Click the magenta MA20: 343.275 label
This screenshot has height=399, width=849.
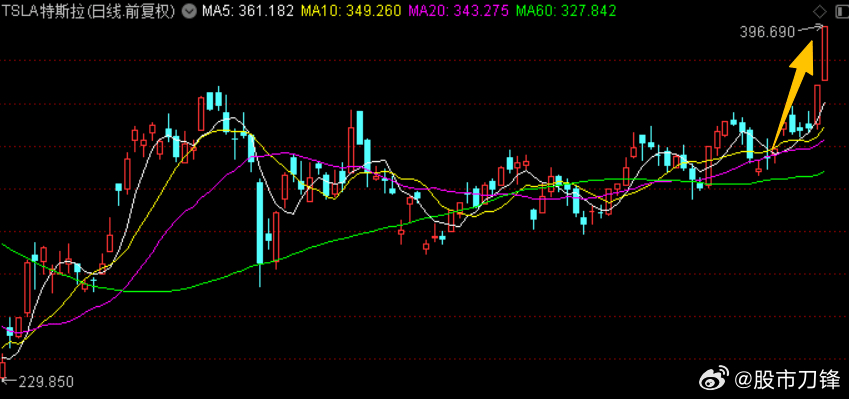tap(459, 10)
